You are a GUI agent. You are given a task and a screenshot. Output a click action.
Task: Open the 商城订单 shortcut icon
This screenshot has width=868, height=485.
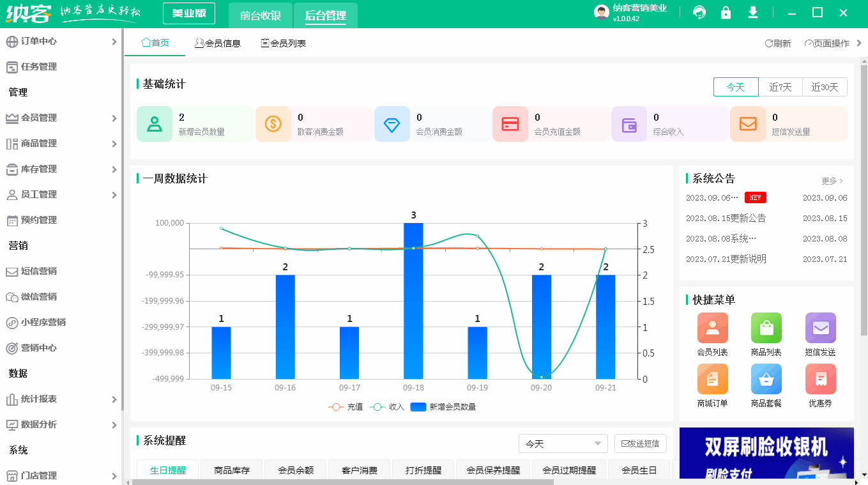[x=712, y=379]
